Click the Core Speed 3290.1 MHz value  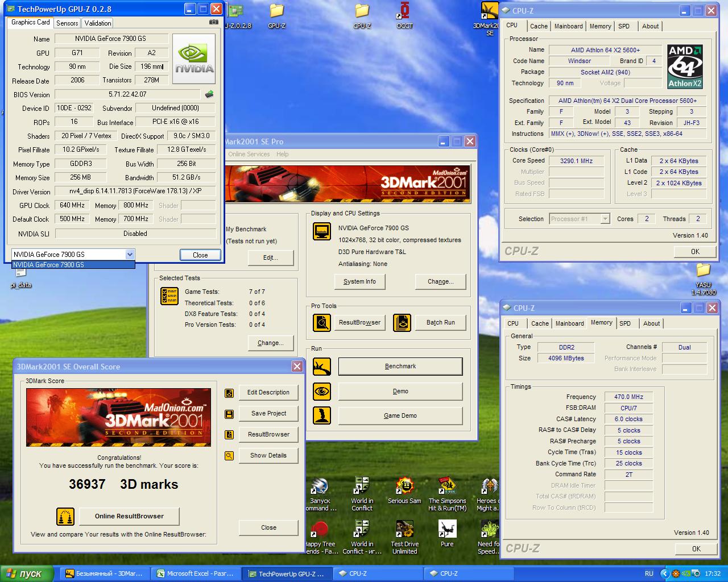(576, 161)
